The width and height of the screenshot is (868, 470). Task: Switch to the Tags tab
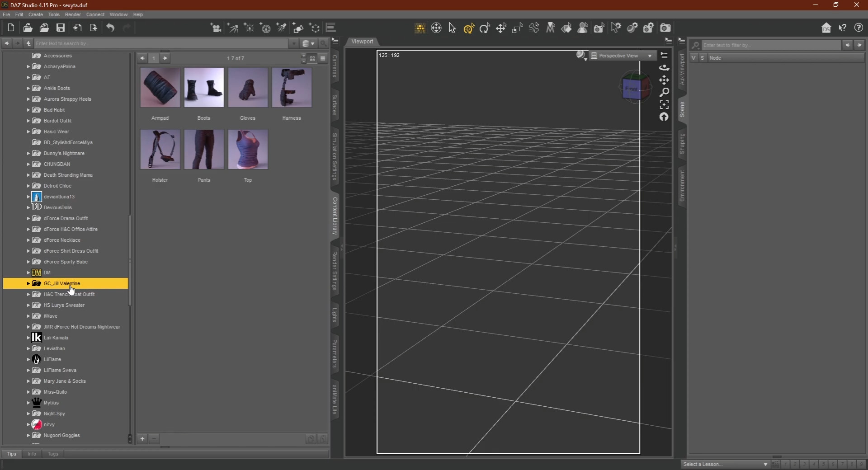click(53, 454)
